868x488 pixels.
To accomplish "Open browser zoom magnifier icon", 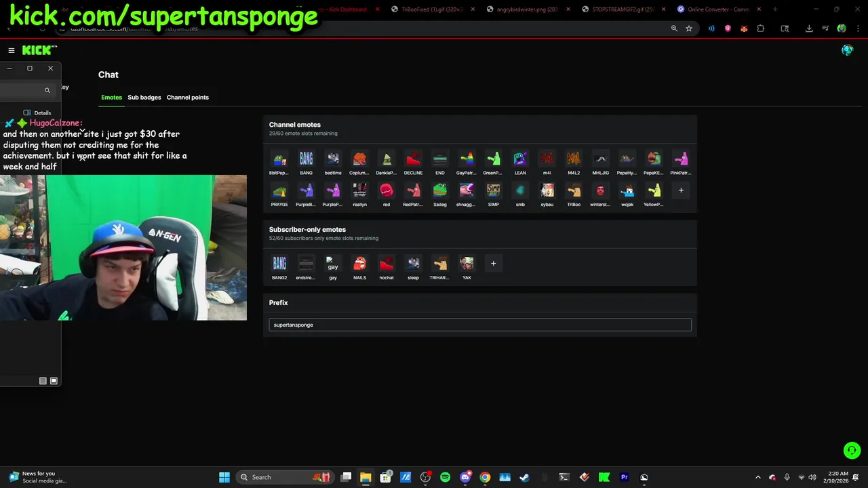I will click(x=674, y=28).
